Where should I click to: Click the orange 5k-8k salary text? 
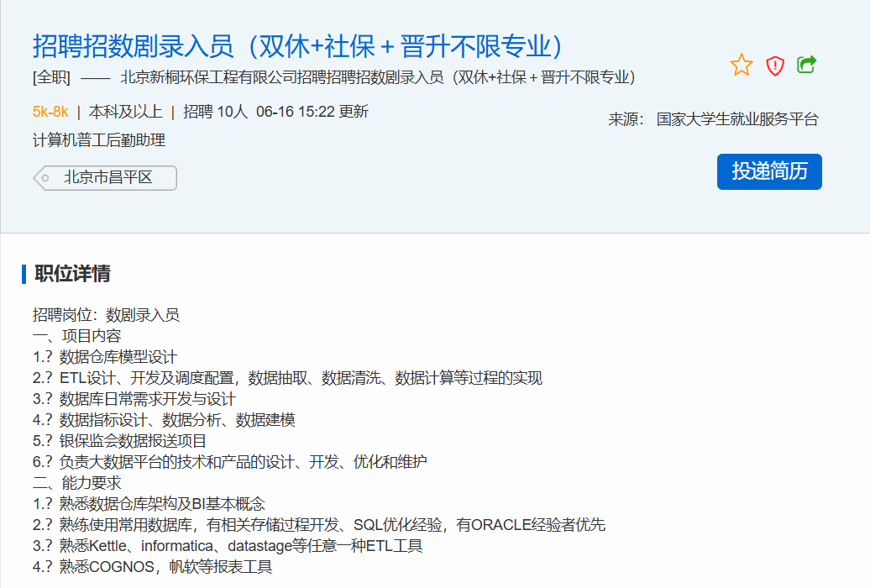pyautogui.click(x=50, y=112)
